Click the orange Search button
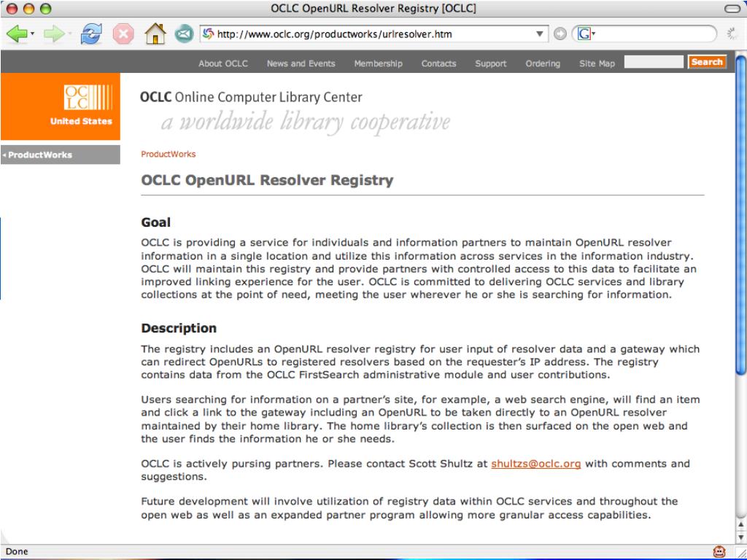The height and width of the screenshot is (560, 747). pyautogui.click(x=707, y=62)
